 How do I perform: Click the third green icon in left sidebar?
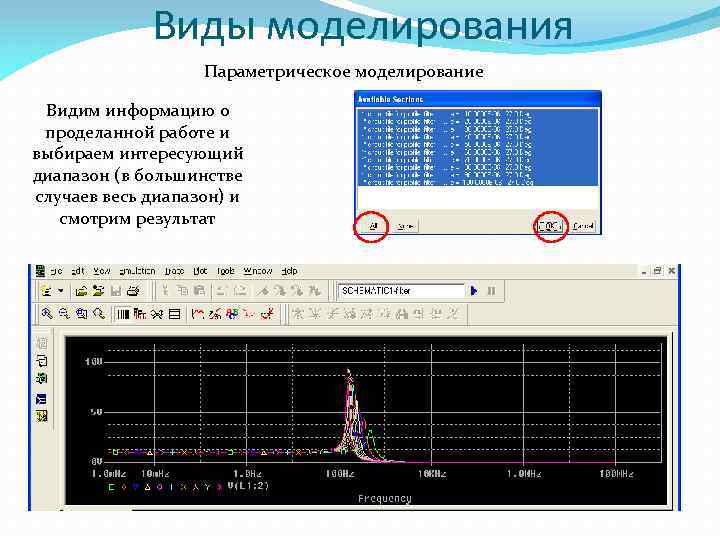point(42,378)
